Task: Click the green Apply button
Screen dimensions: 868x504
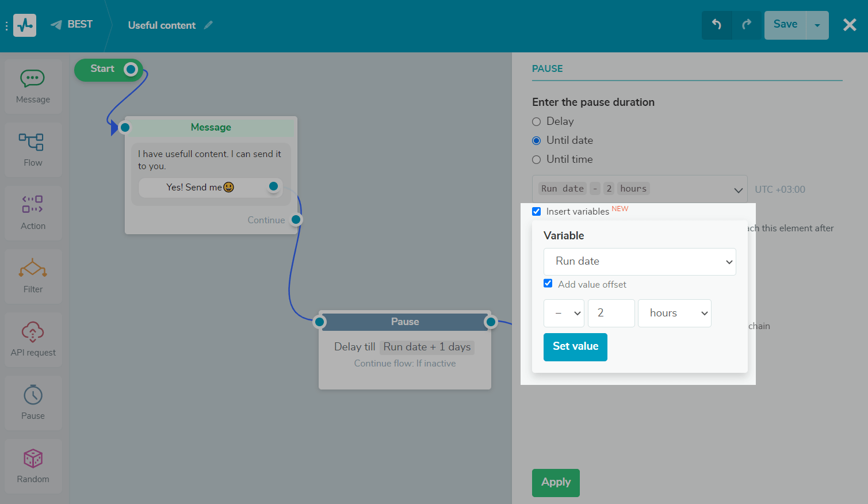Action: [556, 483]
